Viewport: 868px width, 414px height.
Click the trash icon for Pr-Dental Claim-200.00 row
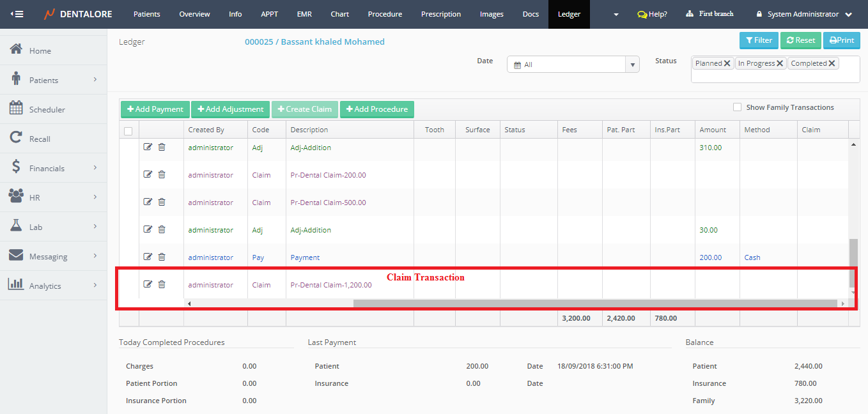click(x=162, y=174)
